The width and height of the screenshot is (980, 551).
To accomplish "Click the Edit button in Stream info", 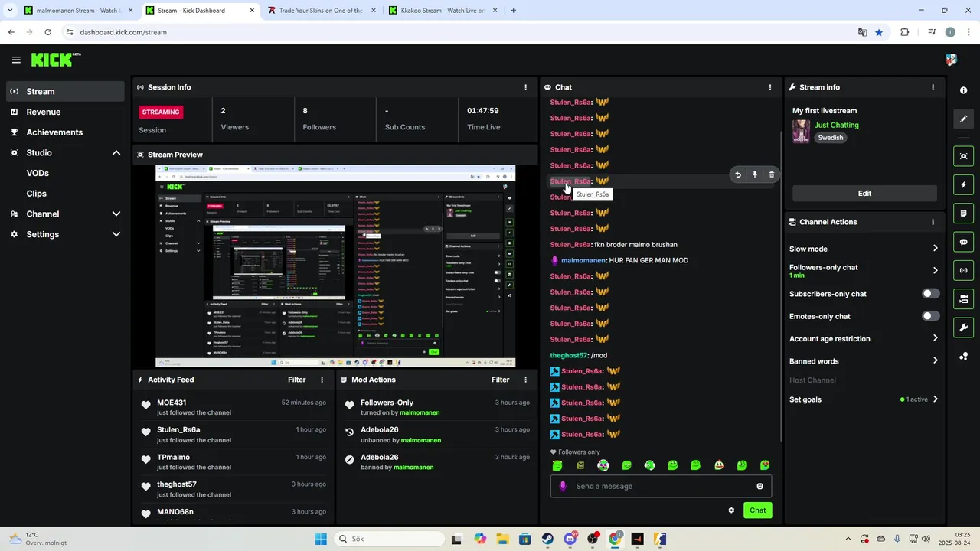I will pos(864,194).
